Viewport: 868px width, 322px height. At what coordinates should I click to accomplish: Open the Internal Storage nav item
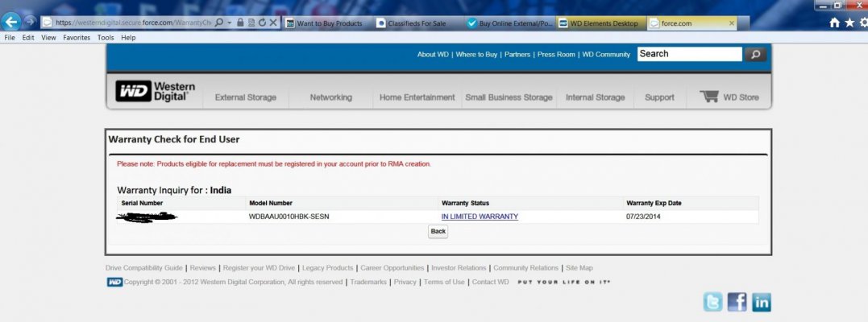coord(595,97)
